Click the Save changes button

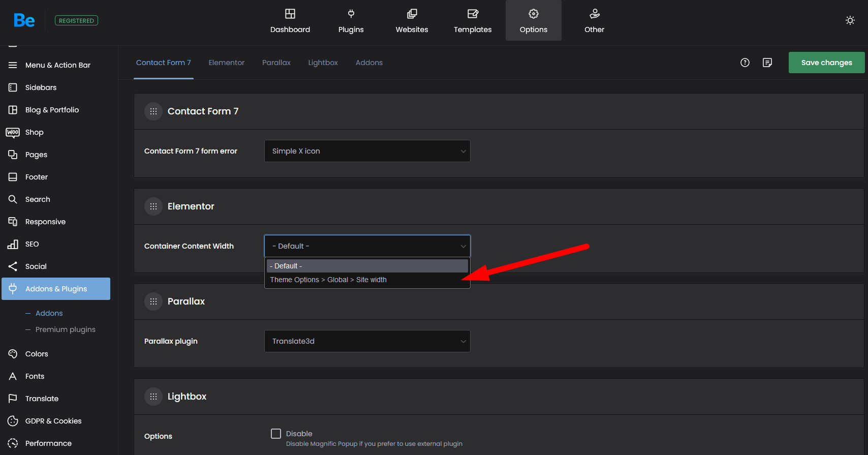coord(827,63)
